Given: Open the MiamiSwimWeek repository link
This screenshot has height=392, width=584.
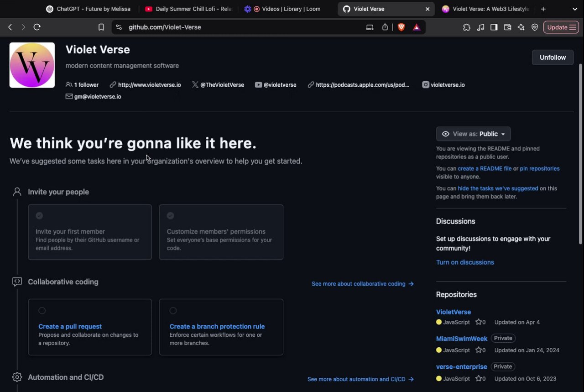Looking at the screenshot, I should click(x=462, y=339).
